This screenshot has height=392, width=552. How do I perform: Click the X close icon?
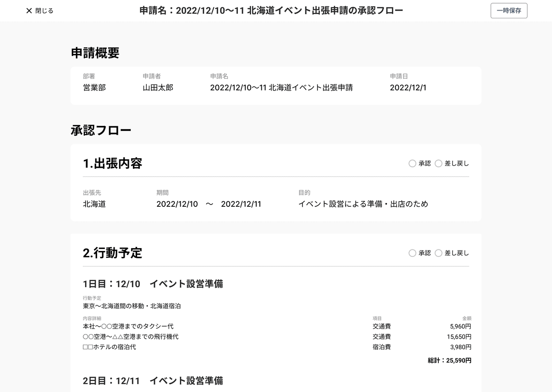tap(29, 11)
